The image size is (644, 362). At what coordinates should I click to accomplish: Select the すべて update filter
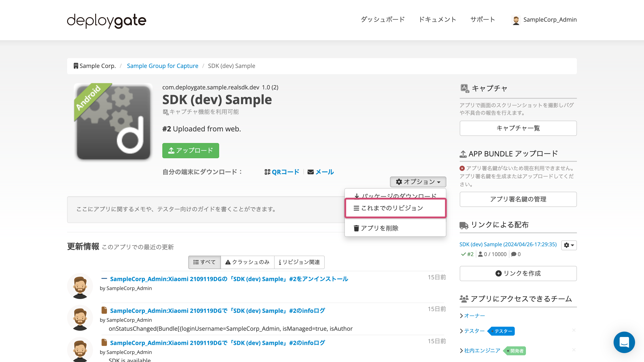pos(204,262)
